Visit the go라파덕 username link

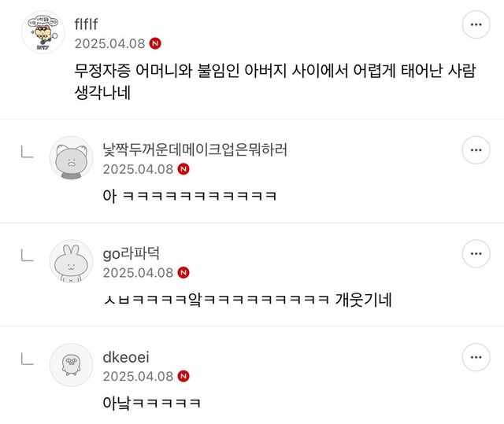tap(137, 253)
